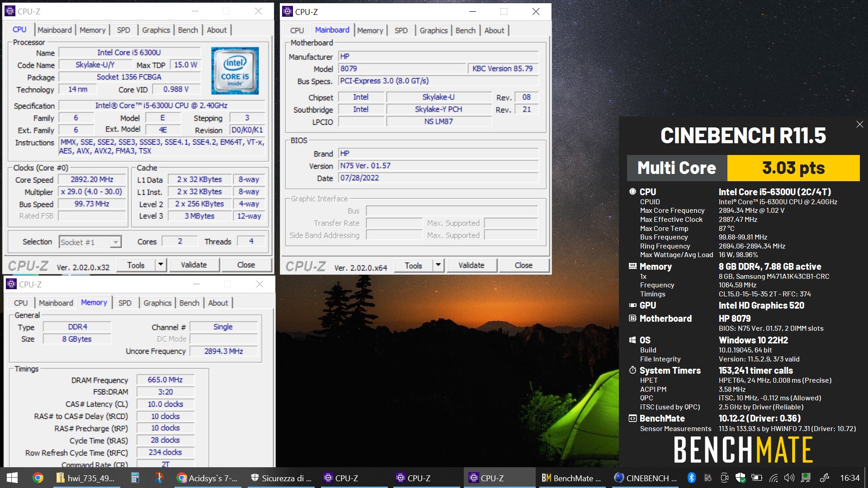Click the BIOS Date field 07/28/2022
The height and width of the screenshot is (488, 868).
(439, 178)
